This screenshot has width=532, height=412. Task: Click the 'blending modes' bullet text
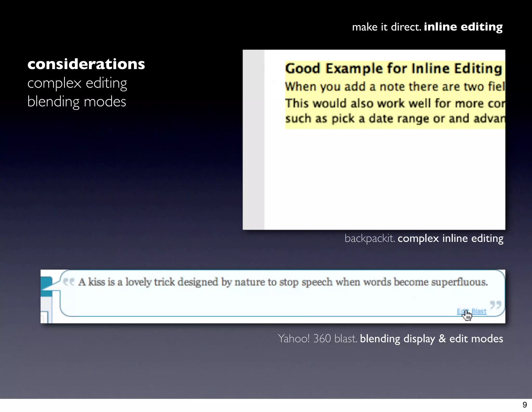coord(77,102)
